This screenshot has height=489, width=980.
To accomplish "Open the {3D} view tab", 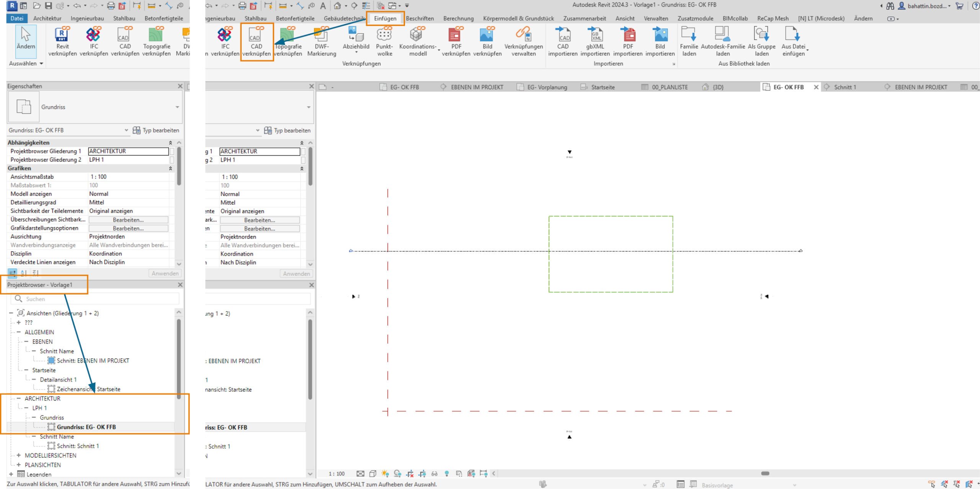I will [718, 87].
